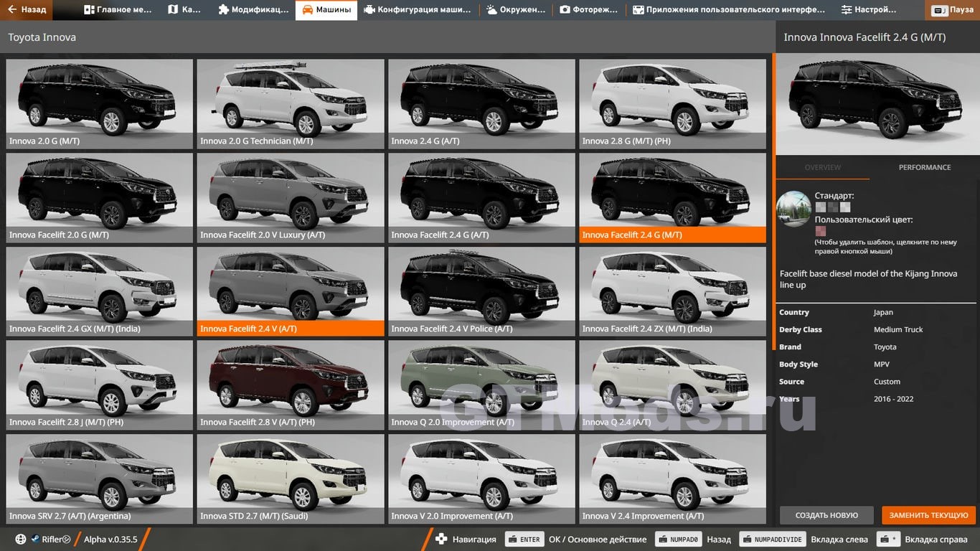Viewport: 980px width, 551px height.
Task: Click the Source value Custom
Action: pos(887,382)
